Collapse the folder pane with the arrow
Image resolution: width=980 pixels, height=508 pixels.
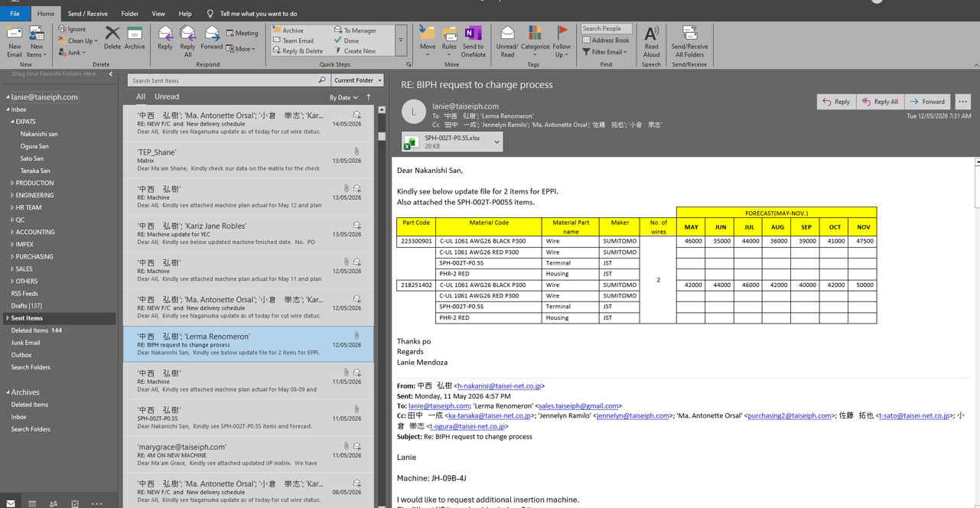coord(111,74)
